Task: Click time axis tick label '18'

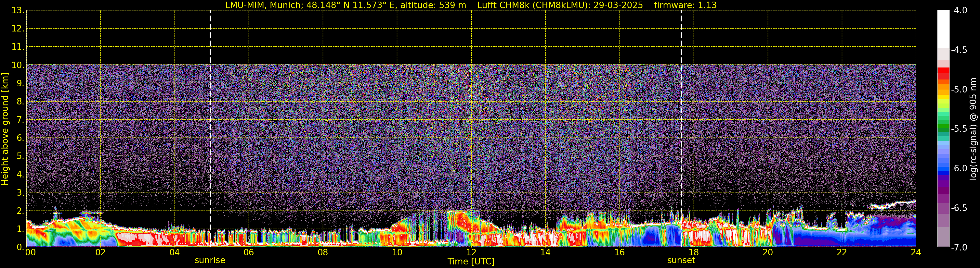Action: tap(694, 252)
